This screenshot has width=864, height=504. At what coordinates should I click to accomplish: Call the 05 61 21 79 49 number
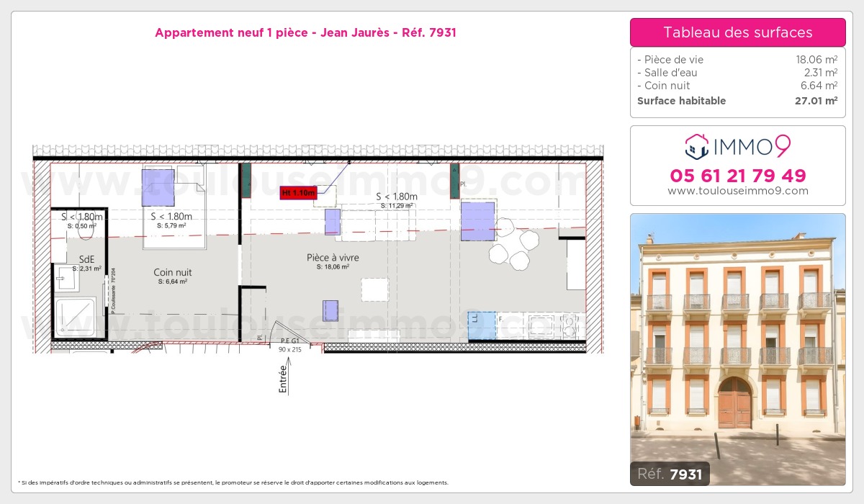(737, 176)
